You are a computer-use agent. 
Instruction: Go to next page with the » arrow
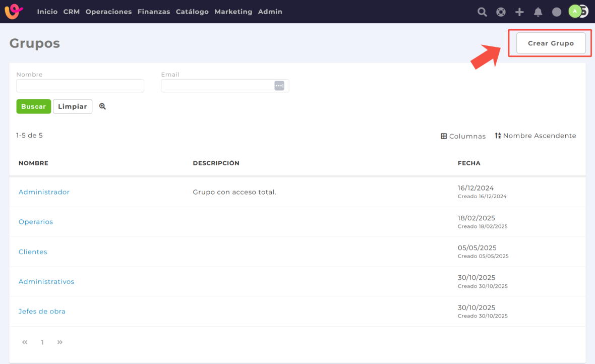(60, 342)
